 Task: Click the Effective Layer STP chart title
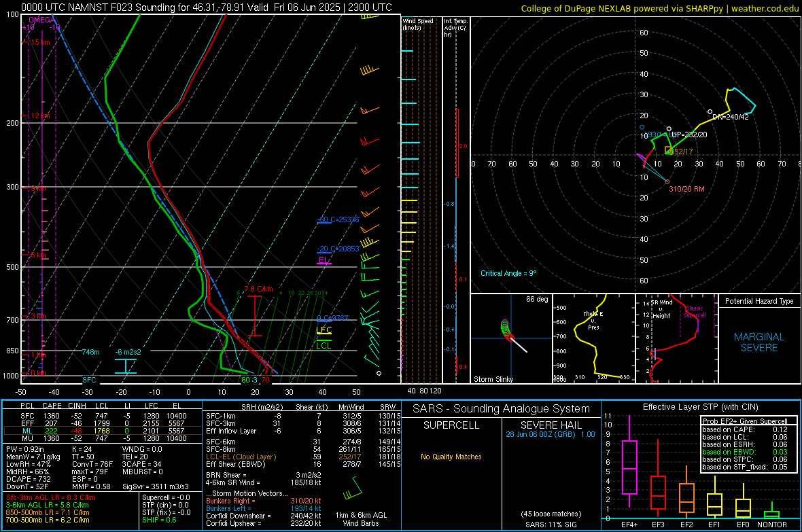click(700, 407)
